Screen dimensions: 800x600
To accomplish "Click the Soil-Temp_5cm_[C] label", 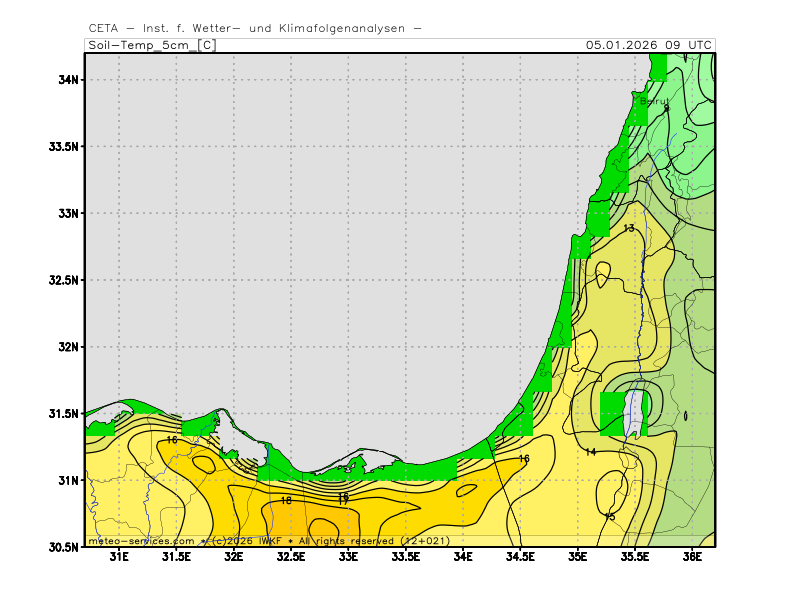I will click(151, 45).
